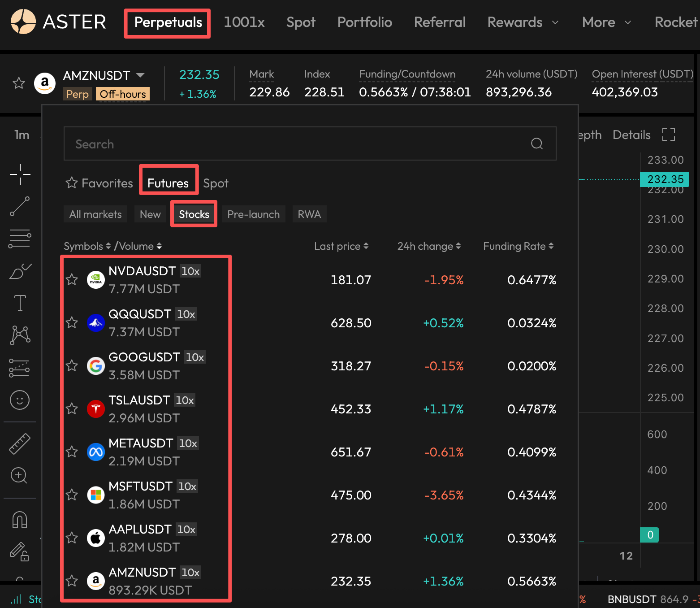This screenshot has width=700, height=608.
Task: Star the AMZNUSDT pair in header
Action: point(19,83)
